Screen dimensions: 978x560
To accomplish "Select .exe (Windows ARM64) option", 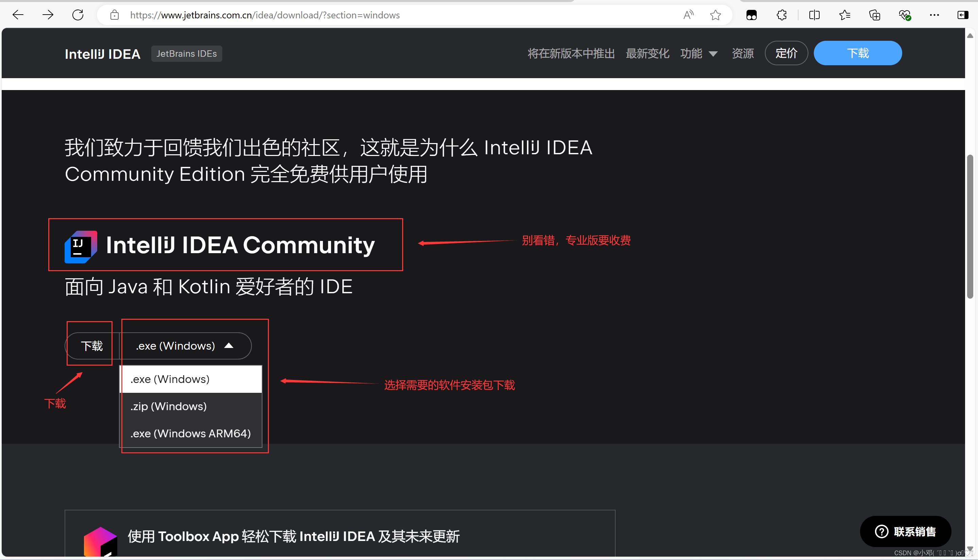I will coord(191,434).
